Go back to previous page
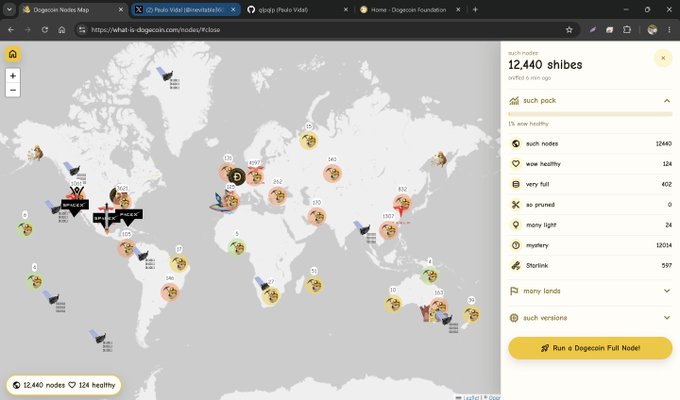 point(11,30)
